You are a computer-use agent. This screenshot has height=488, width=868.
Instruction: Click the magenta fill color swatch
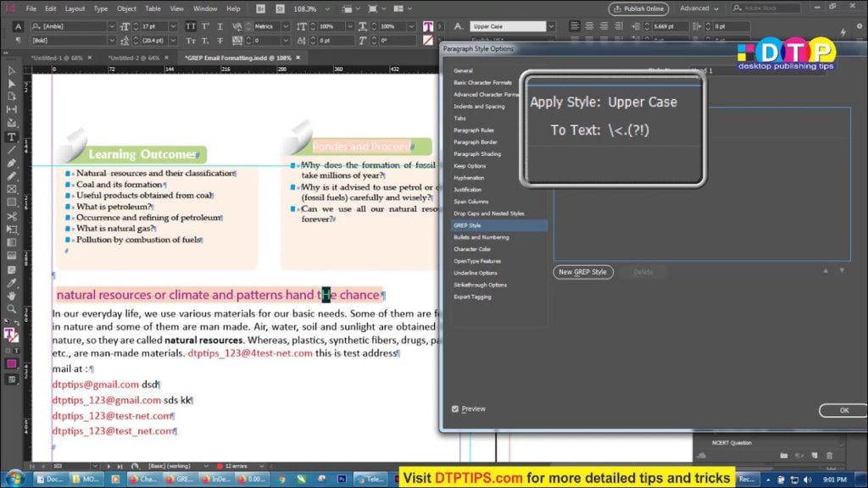point(12,363)
